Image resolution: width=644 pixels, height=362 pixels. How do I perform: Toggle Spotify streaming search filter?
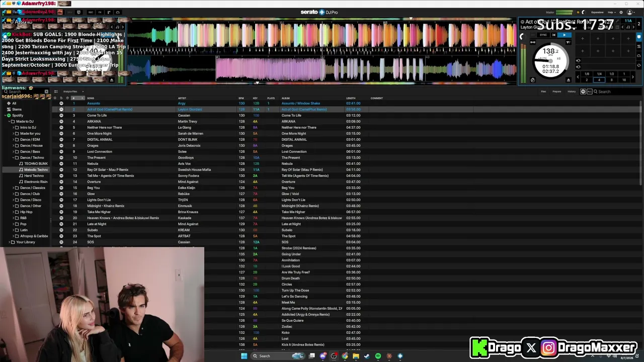click(583, 92)
